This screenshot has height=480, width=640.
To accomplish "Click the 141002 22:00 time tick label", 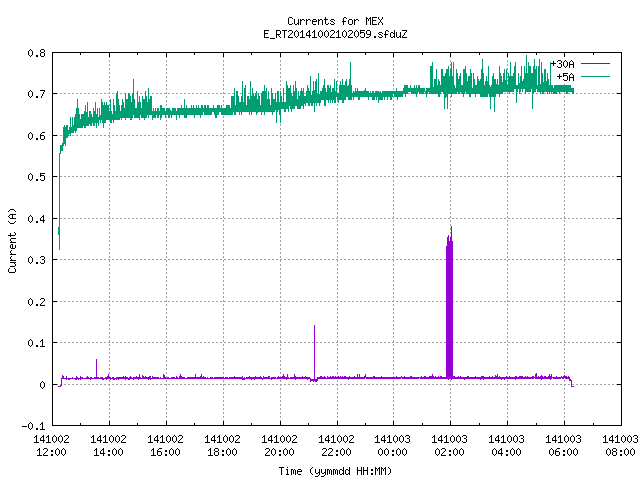I will 336,446.
